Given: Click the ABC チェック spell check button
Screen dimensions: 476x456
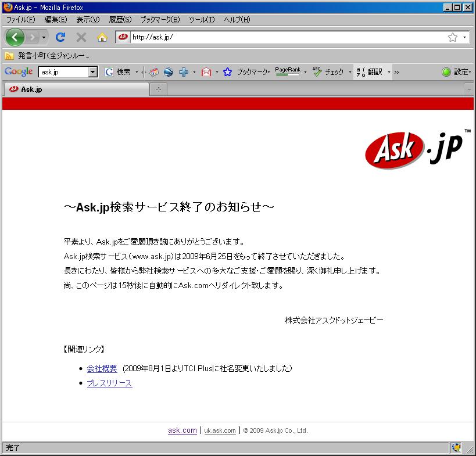Looking at the screenshot, I should (328, 72).
